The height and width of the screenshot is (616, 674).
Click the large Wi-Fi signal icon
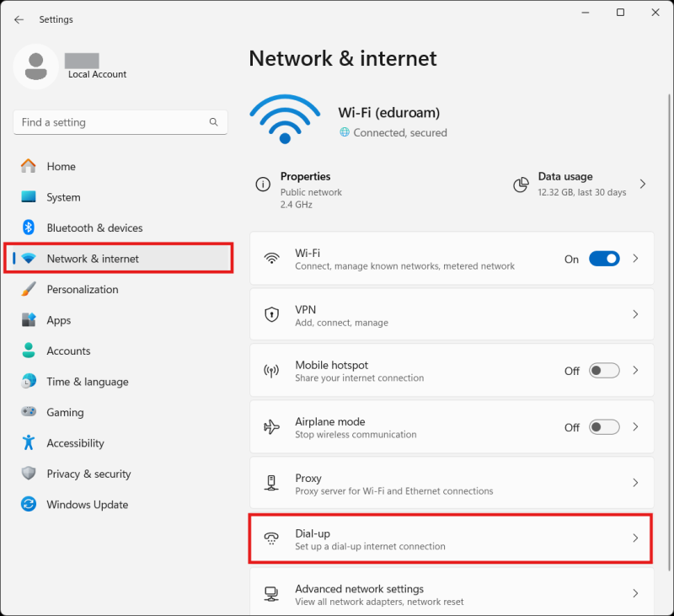point(285,119)
